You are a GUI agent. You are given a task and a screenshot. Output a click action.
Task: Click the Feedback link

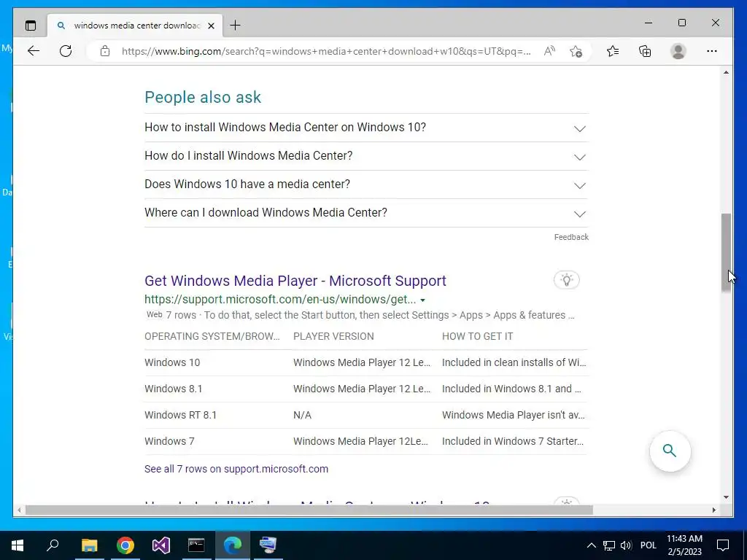click(x=571, y=237)
